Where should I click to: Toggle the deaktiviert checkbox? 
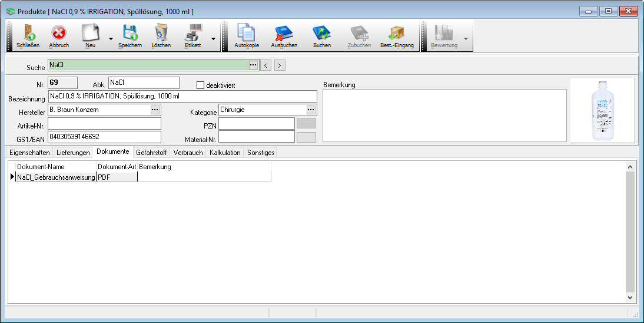click(x=200, y=85)
